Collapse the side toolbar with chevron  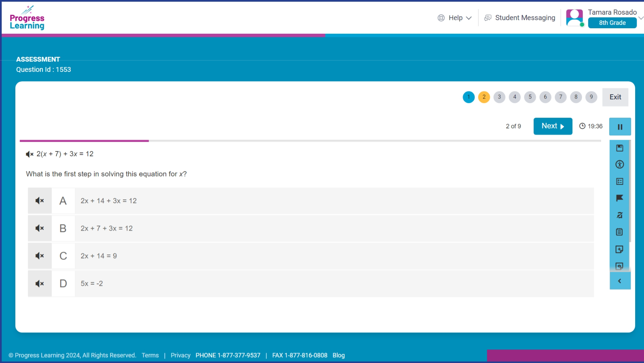click(x=620, y=281)
